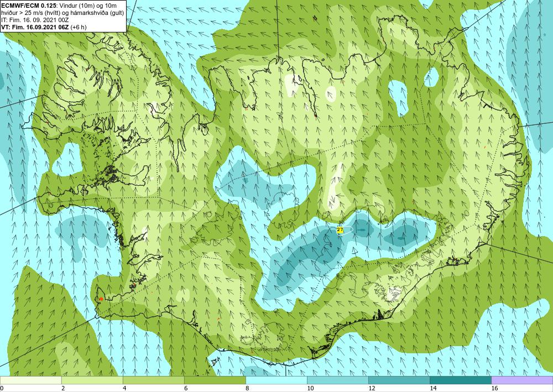Click the '14' scale label

point(433,388)
